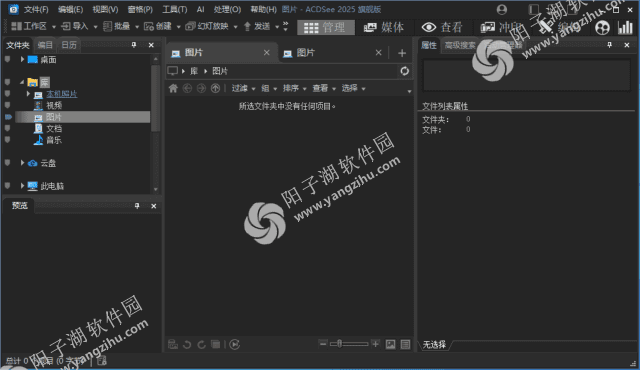Click the compare images icon in bottom toolbar
This screenshot has height=370, width=640.
click(216, 344)
